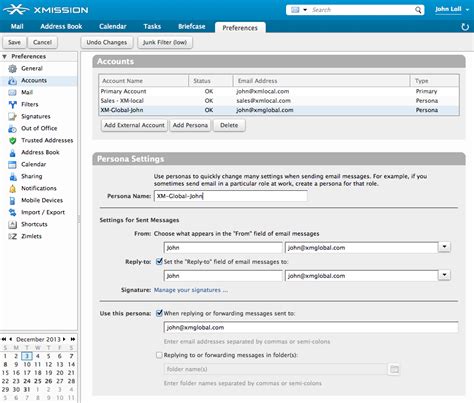The height and width of the screenshot is (403, 474).
Task: Click the Trusted Addresses shield icon
Action: (12, 141)
